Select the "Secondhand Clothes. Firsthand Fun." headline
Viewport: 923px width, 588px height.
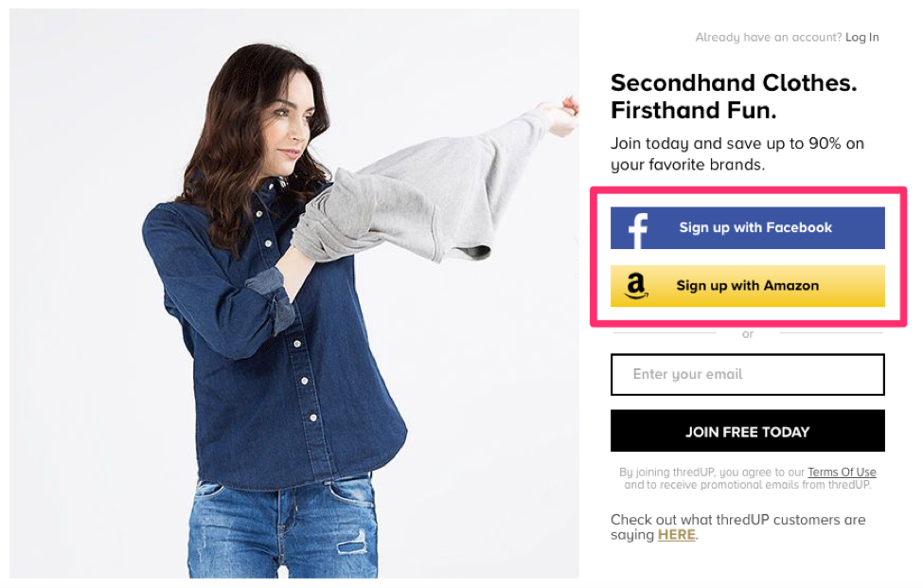click(734, 97)
